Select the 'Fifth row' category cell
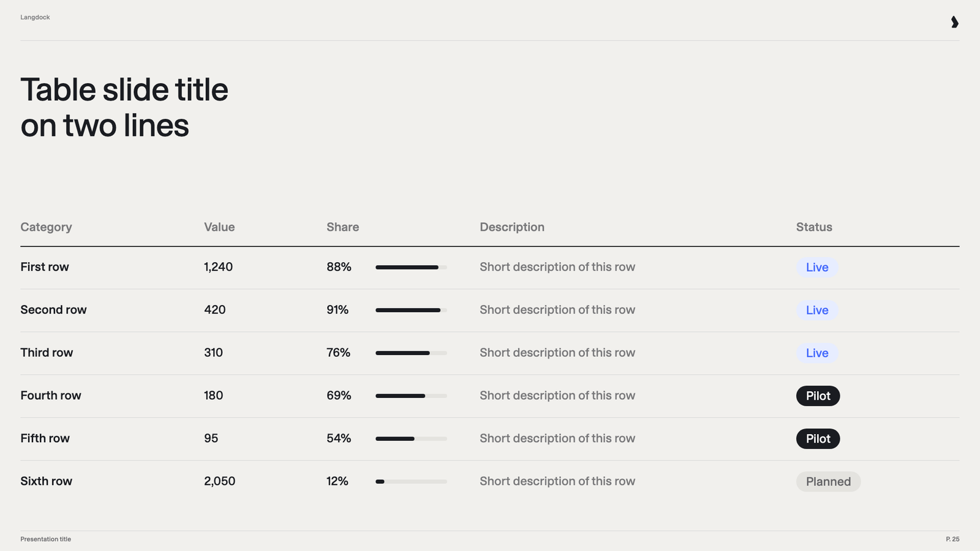The image size is (980, 551). pyautogui.click(x=45, y=438)
